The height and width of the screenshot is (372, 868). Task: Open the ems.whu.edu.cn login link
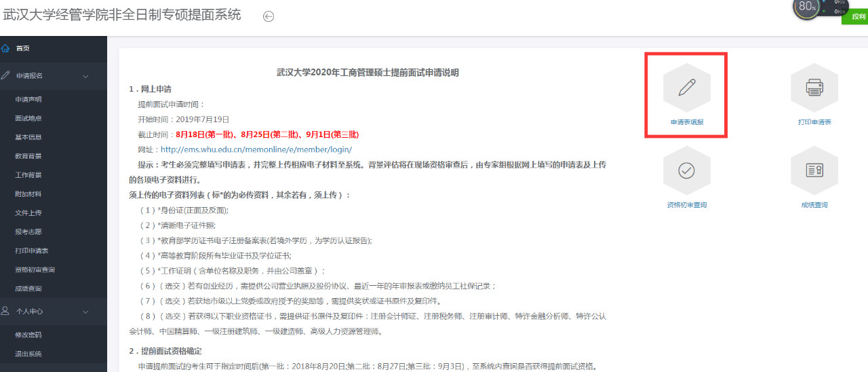click(256, 149)
